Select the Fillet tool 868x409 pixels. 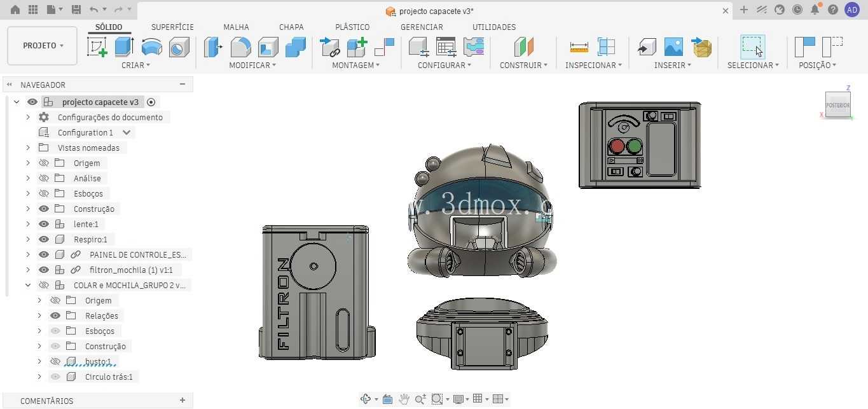[240, 47]
